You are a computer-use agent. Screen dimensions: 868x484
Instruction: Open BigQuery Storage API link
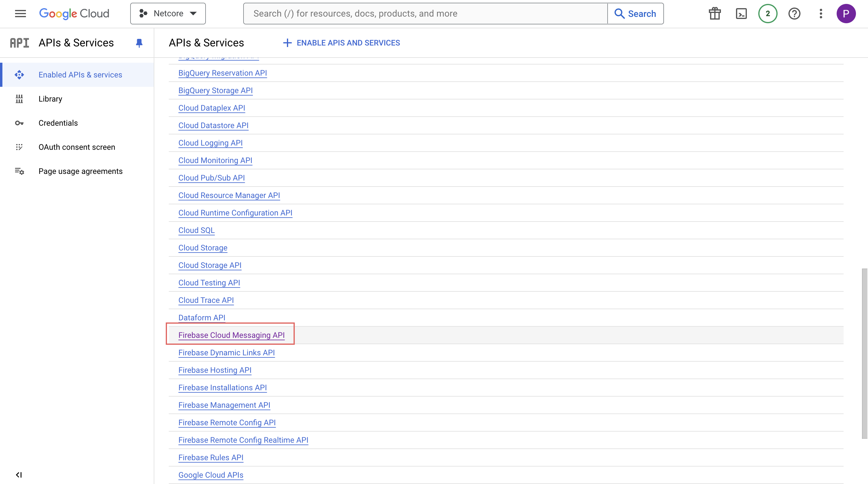point(215,91)
